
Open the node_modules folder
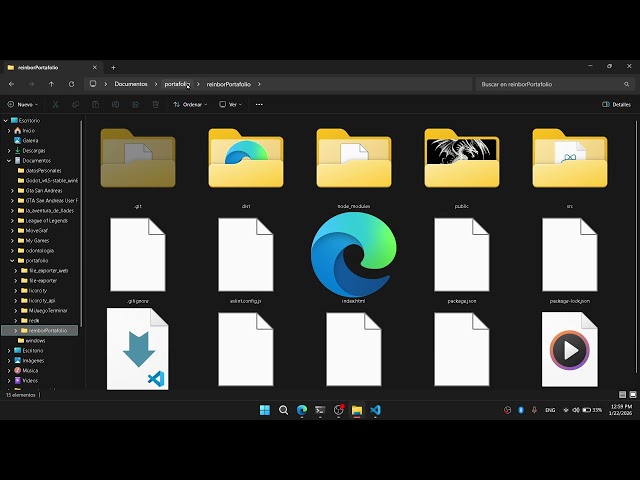(353, 160)
